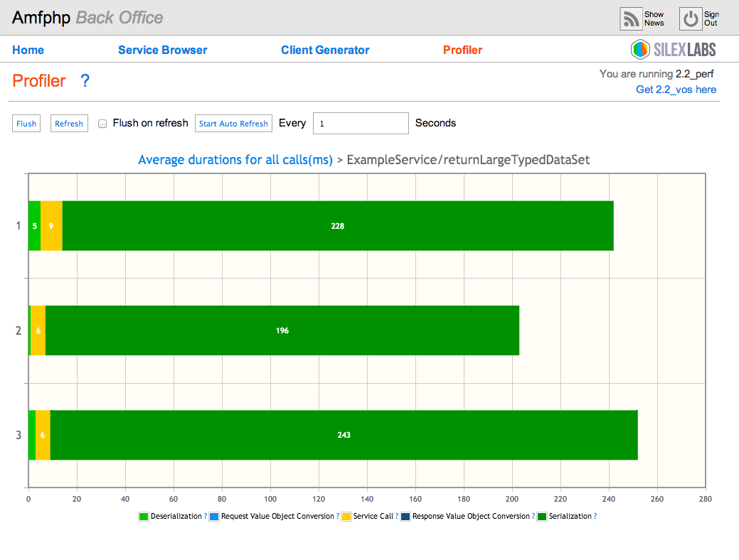Click the Start Auto Refresh button
This screenshot has height=560, width=739.
[x=233, y=124]
